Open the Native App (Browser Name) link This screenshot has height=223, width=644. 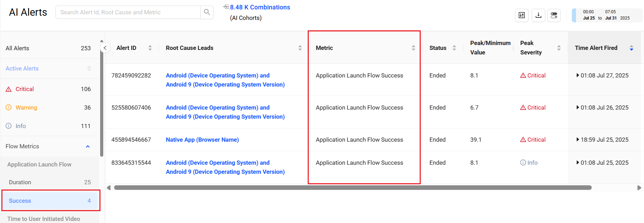202,140
